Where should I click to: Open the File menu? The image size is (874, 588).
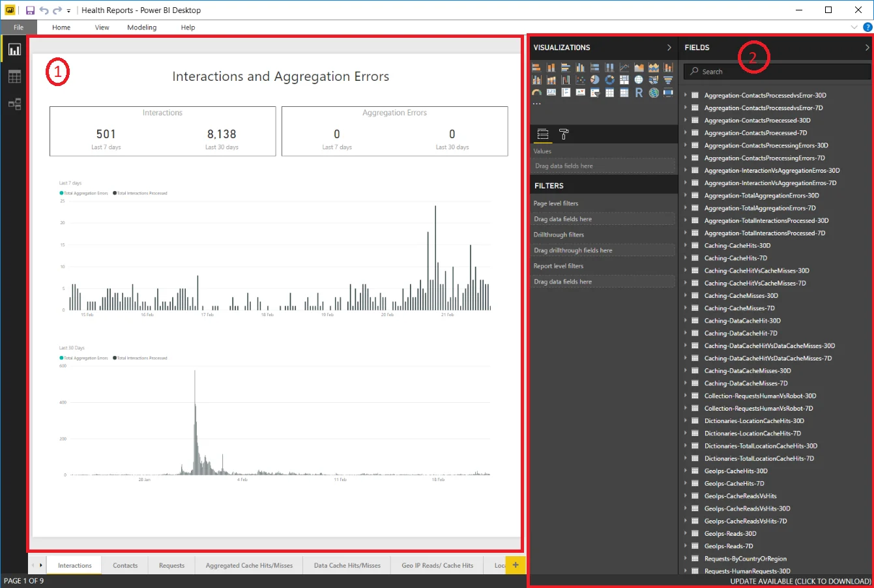coord(18,27)
